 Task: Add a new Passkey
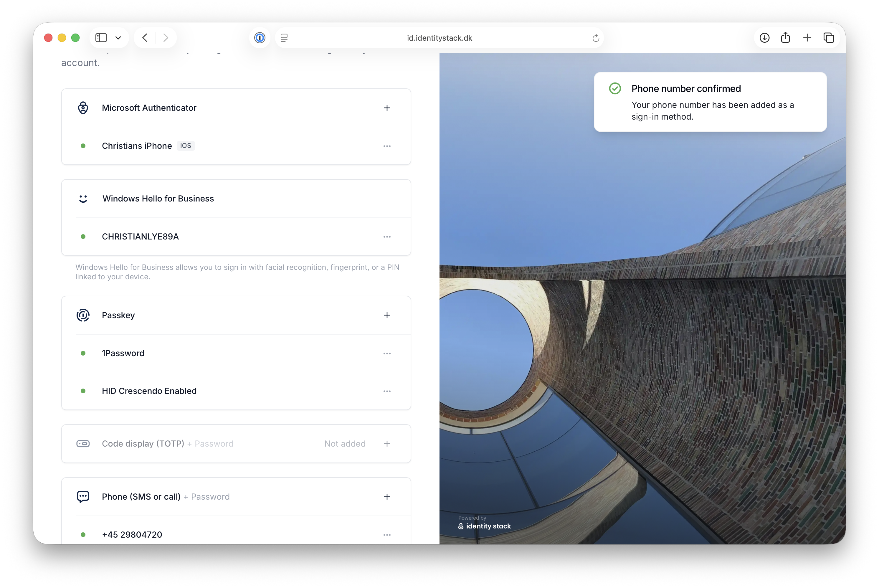387,316
